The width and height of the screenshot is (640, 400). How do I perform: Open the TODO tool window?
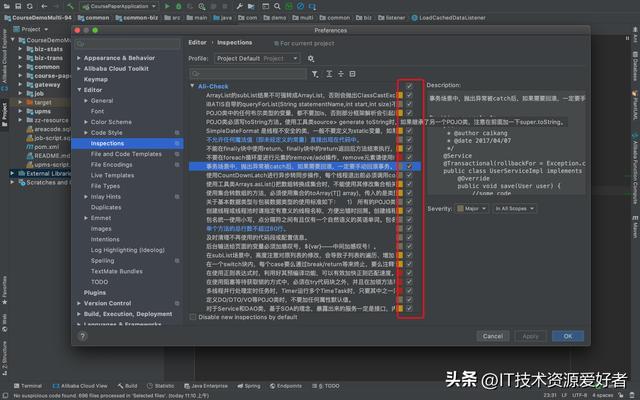point(325,386)
